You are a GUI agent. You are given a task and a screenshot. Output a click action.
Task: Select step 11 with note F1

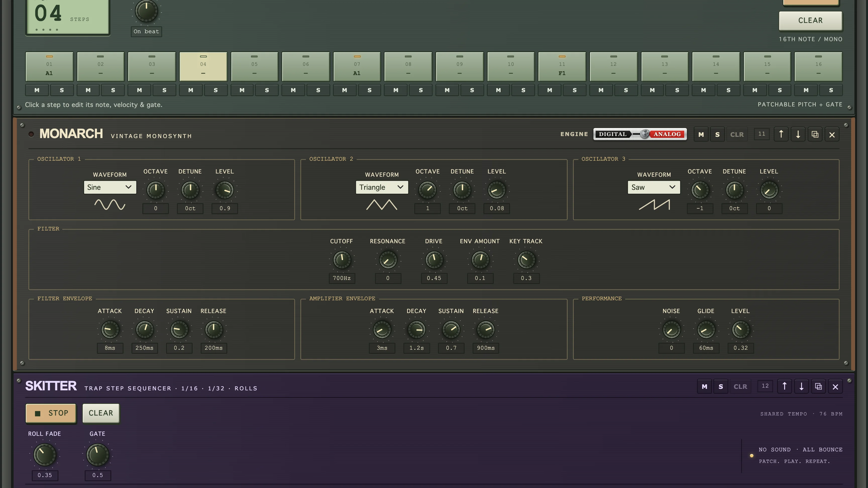(x=562, y=66)
